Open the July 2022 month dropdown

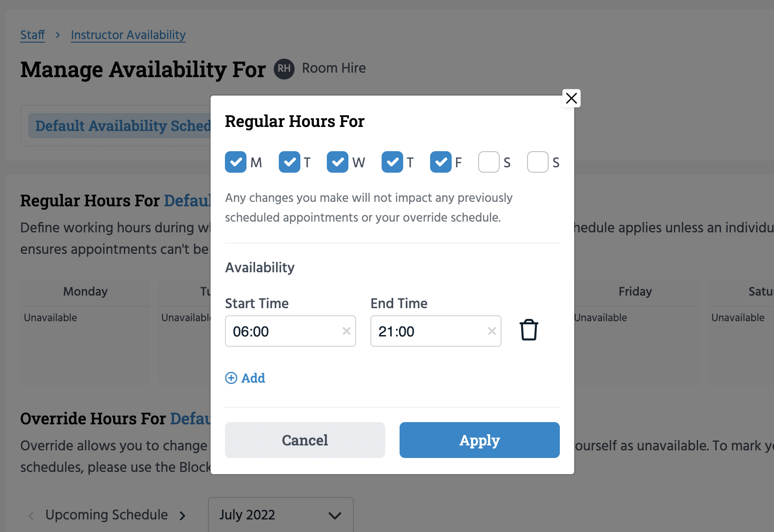pyautogui.click(x=281, y=515)
